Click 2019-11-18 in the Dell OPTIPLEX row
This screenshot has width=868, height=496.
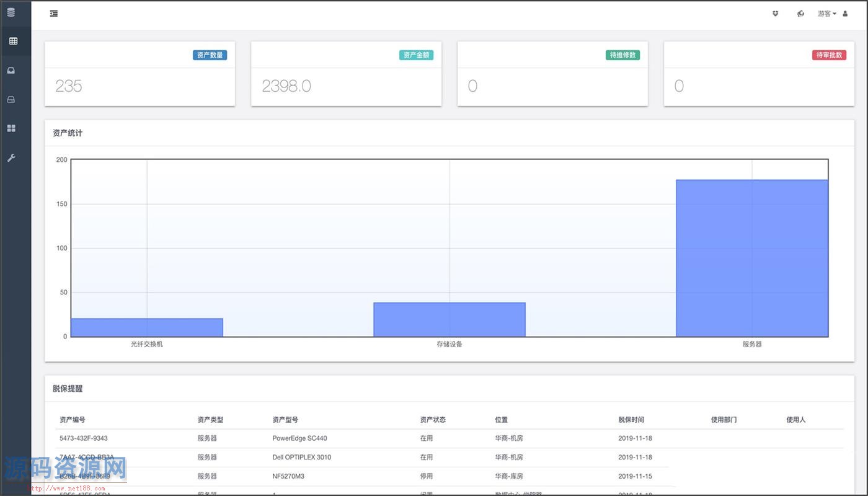635,458
